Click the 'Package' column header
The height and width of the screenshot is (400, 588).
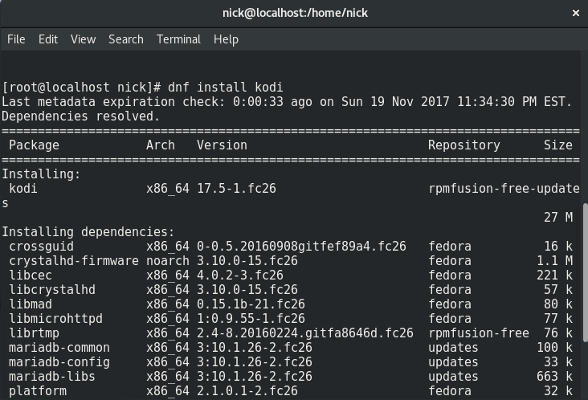coord(34,145)
